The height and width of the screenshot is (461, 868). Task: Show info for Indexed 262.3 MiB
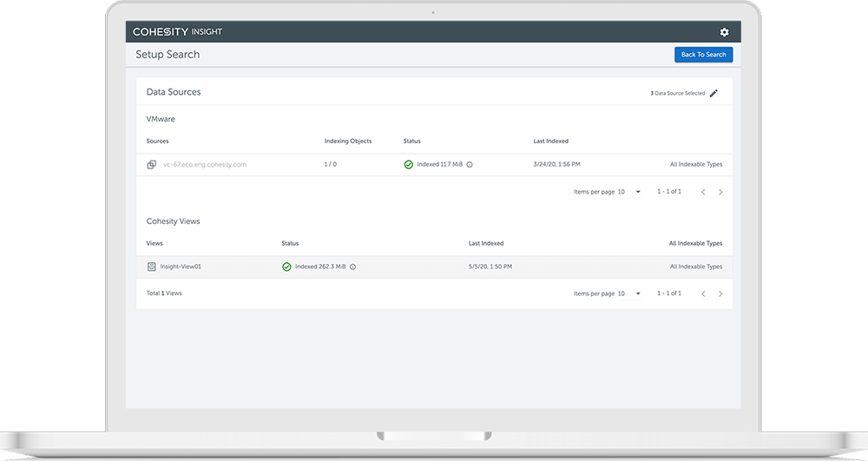click(x=352, y=267)
